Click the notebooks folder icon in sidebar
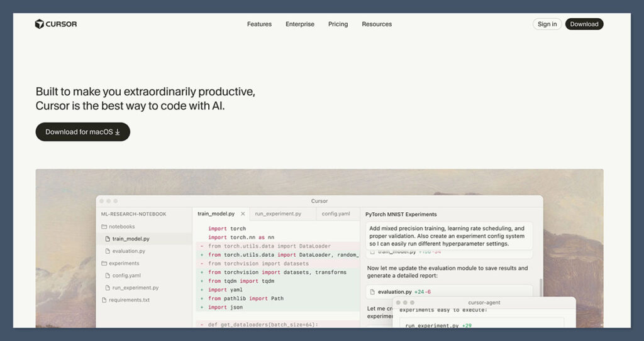Viewport: 644px width, 341px height. coord(104,227)
